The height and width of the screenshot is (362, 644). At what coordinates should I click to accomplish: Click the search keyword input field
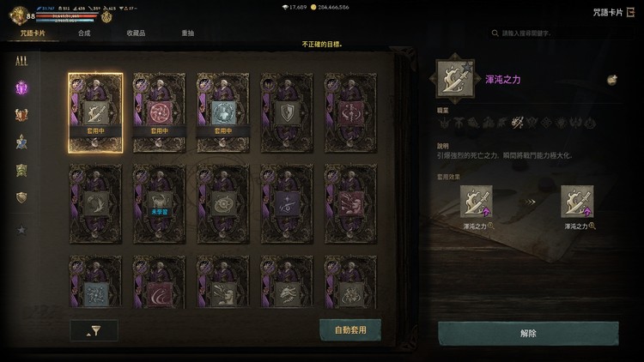click(561, 33)
